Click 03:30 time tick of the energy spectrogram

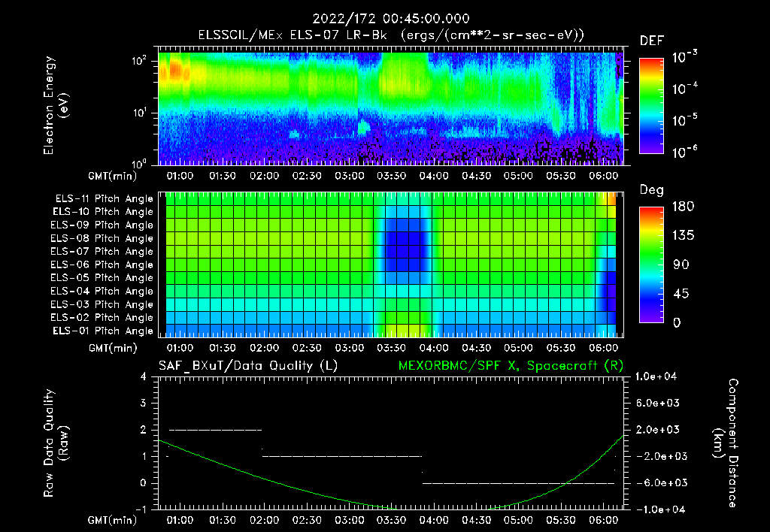391,176
